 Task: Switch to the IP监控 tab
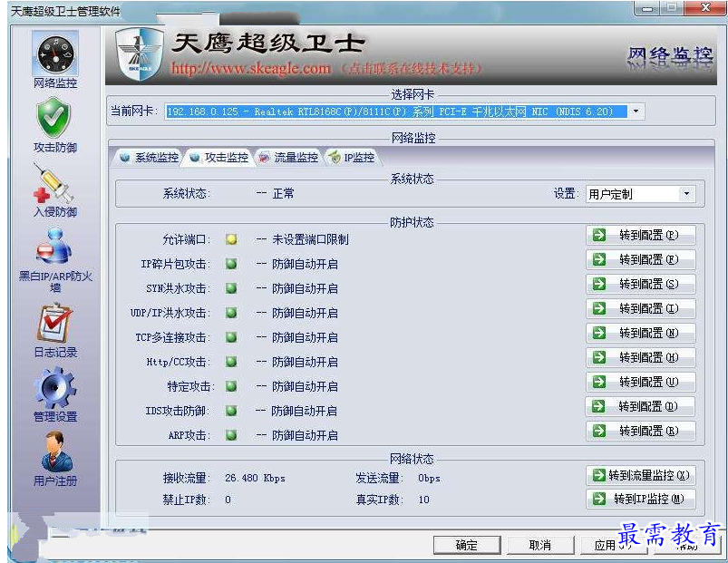tap(352, 158)
